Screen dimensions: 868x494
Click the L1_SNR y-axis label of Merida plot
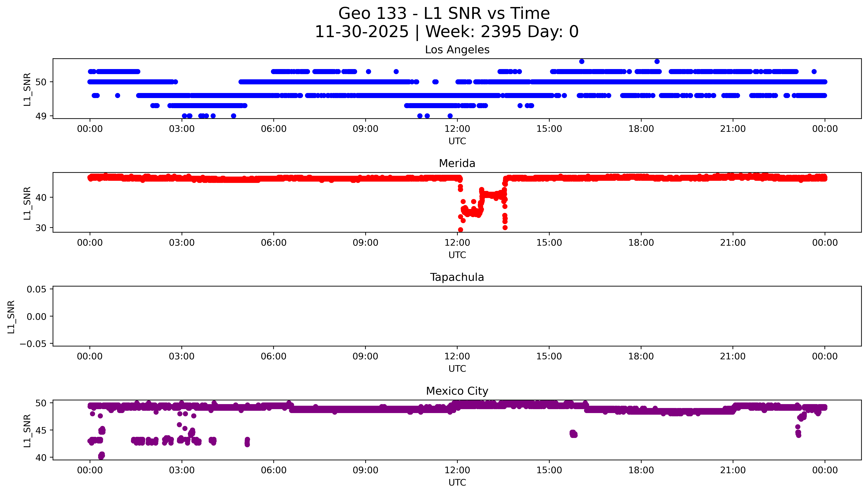(x=27, y=203)
